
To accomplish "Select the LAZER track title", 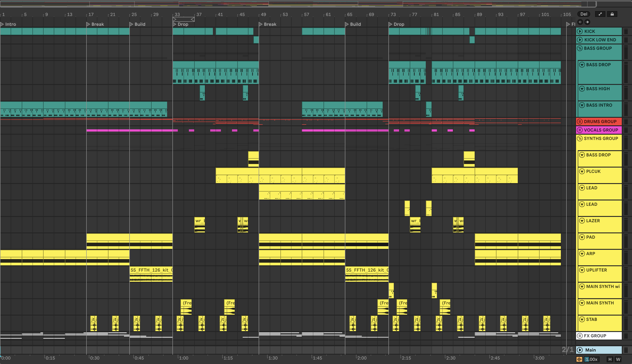I will [x=593, y=221].
